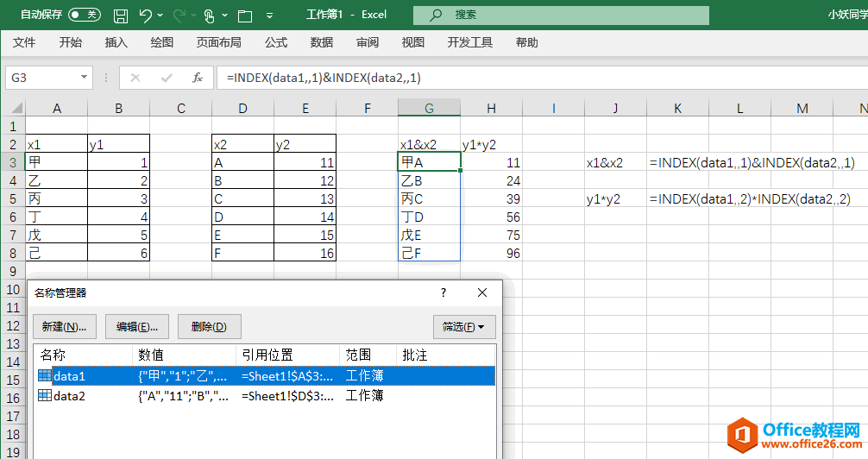
Task: Select row 3 header
Action: coord(13,163)
